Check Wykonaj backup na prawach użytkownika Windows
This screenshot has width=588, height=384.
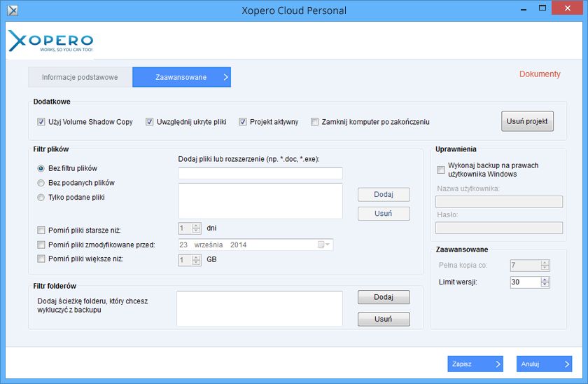click(x=441, y=170)
